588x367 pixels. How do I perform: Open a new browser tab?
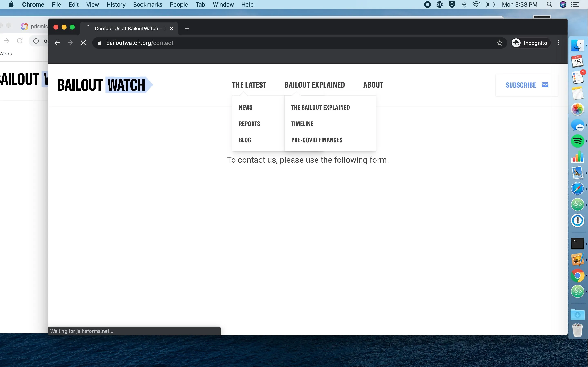pyautogui.click(x=187, y=29)
